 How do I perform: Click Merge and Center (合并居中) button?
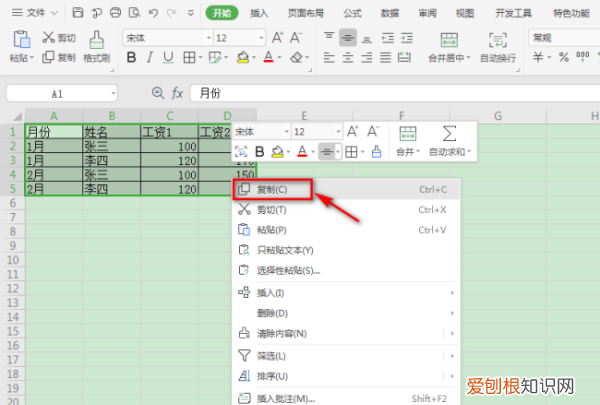(x=449, y=47)
